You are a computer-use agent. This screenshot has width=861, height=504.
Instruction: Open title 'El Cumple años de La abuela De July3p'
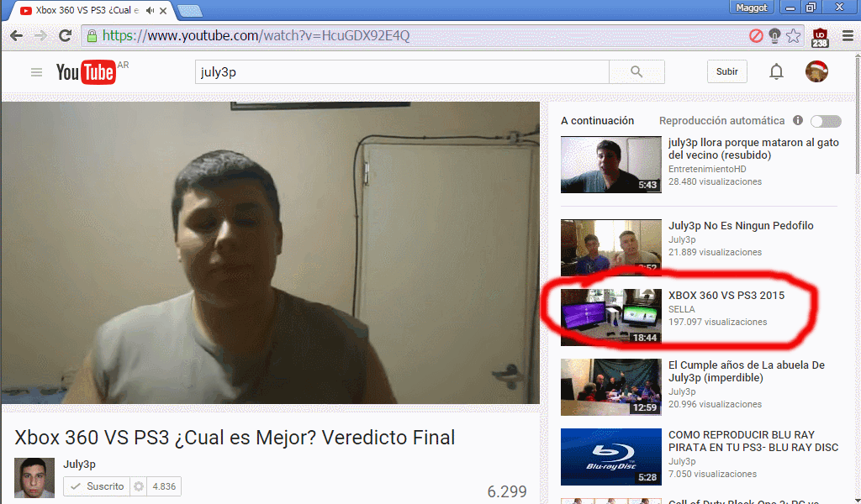coord(747,371)
